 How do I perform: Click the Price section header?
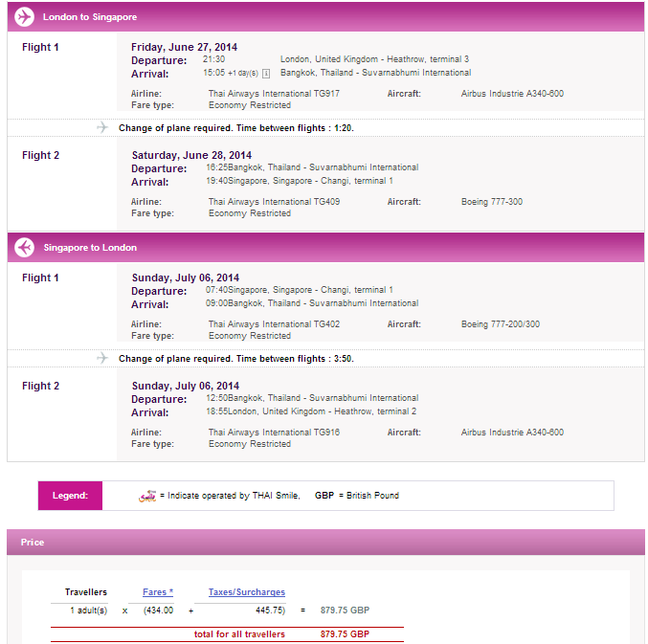click(325, 542)
